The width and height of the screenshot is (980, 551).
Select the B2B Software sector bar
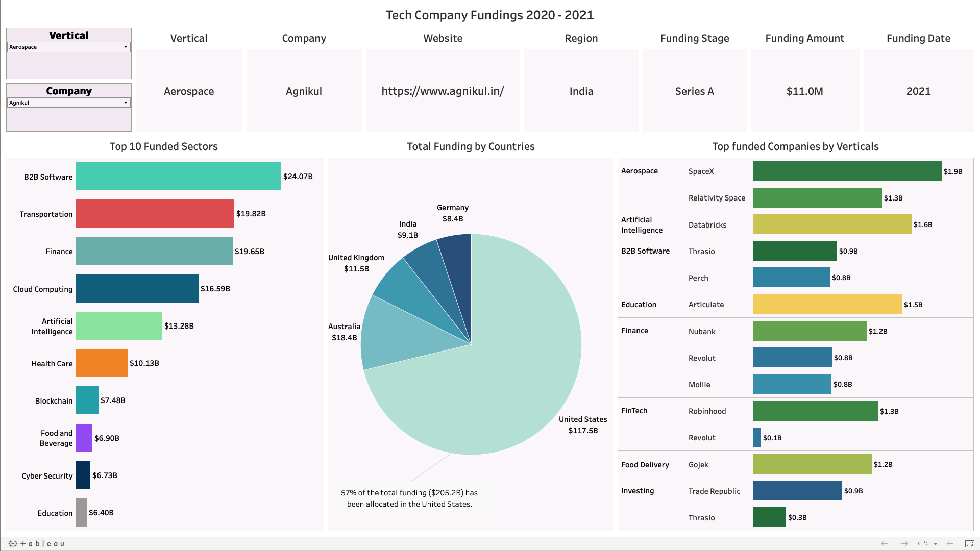click(x=178, y=177)
